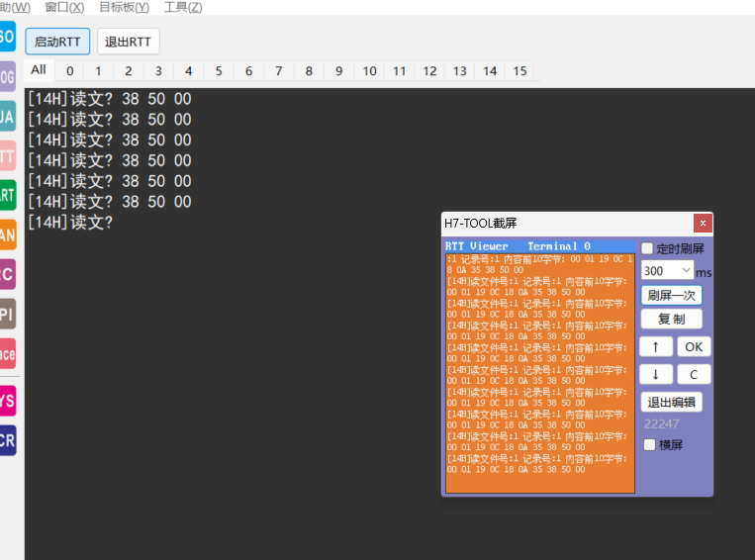This screenshot has width=755, height=560.
Task: Select the green UART sidebar icon
Action: pyautogui.click(x=7, y=194)
